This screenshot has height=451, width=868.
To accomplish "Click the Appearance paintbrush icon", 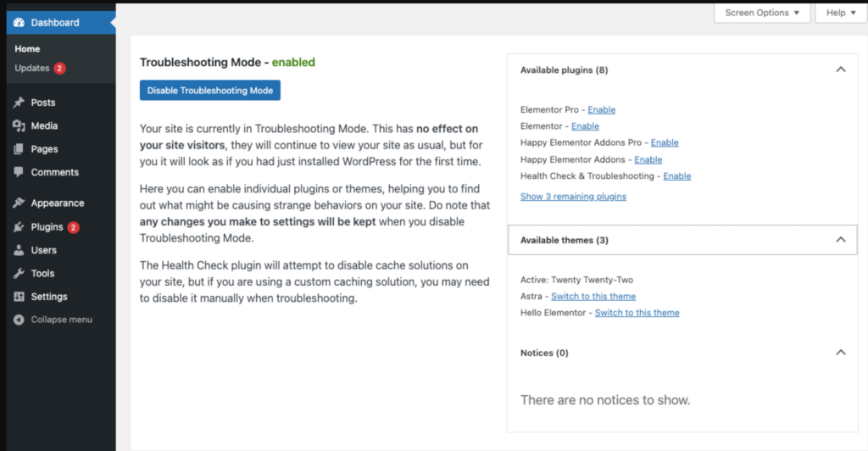I will pos(19,203).
